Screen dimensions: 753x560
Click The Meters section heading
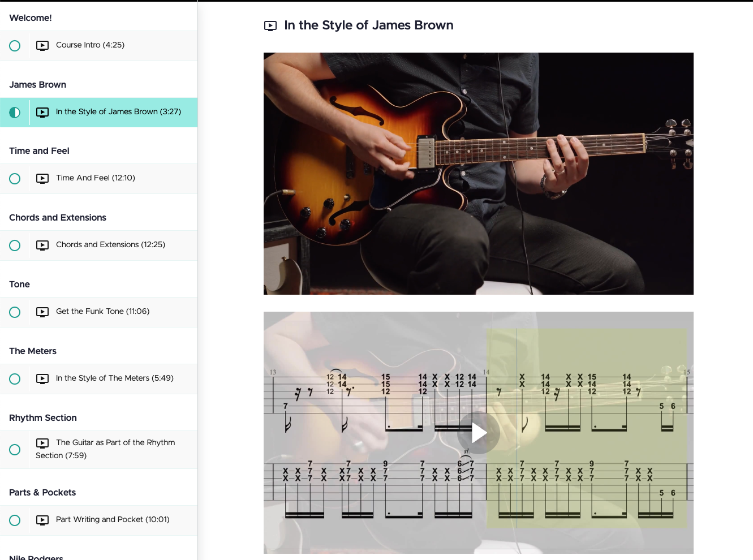tap(33, 351)
